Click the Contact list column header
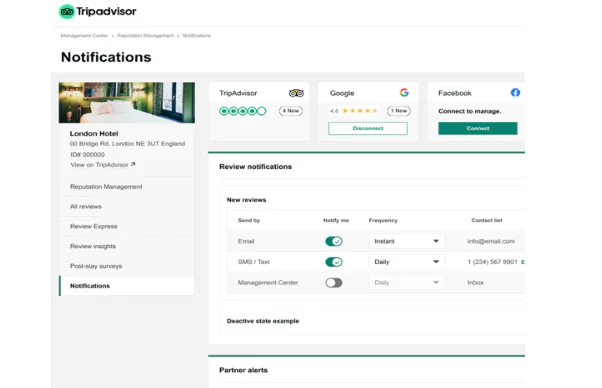This screenshot has height=388, width=602. coord(487,220)
